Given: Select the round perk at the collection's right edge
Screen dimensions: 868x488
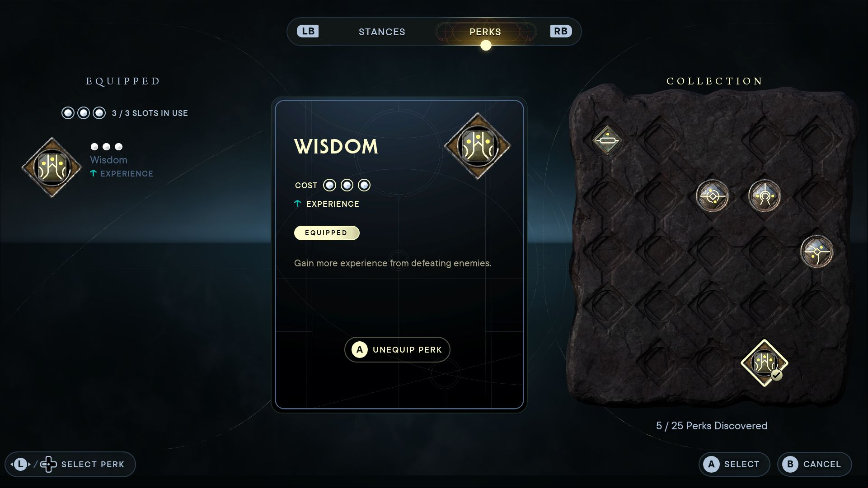Looking at the screenshot, I should click(x=817, y=251).
